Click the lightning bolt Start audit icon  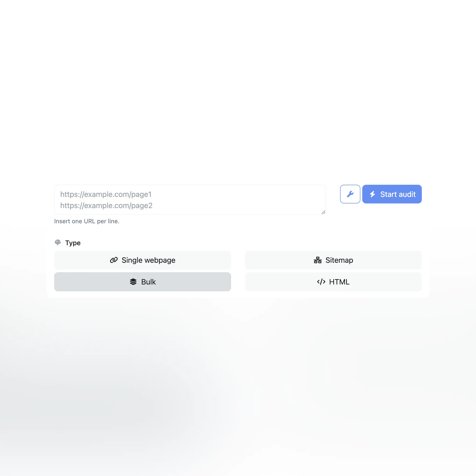[372, 194]
